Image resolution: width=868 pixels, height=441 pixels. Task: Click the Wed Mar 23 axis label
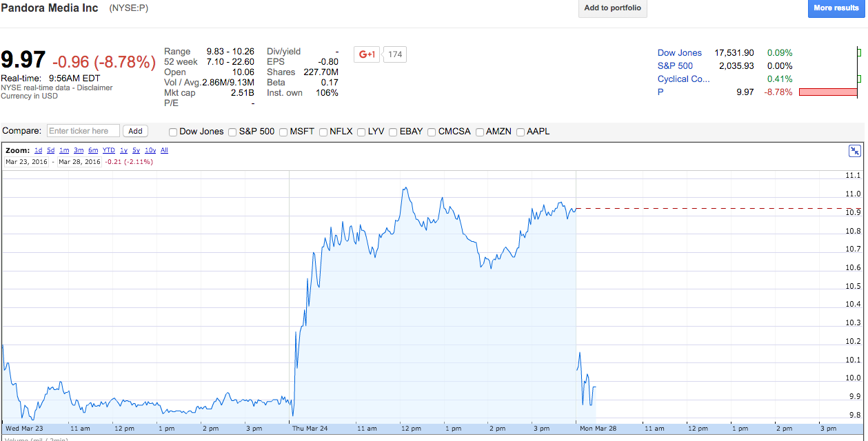pyautogui.click(x=24, y=429)
